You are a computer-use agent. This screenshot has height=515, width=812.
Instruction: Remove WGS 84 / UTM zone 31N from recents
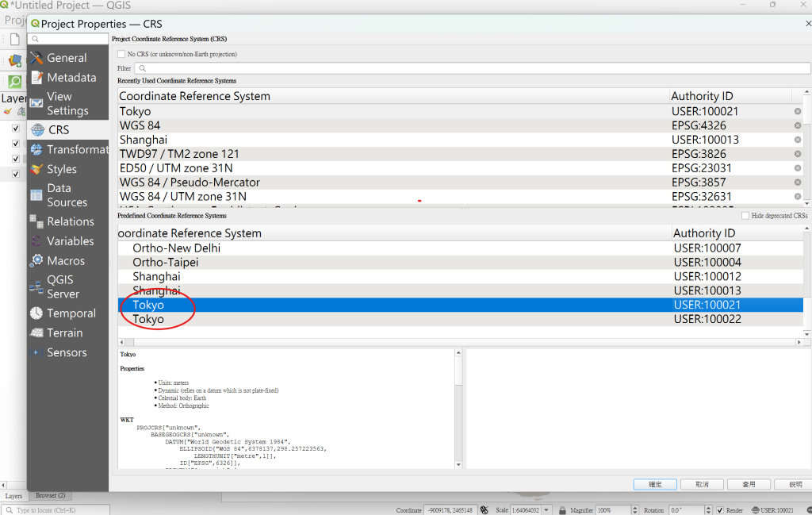coord(798,196)
